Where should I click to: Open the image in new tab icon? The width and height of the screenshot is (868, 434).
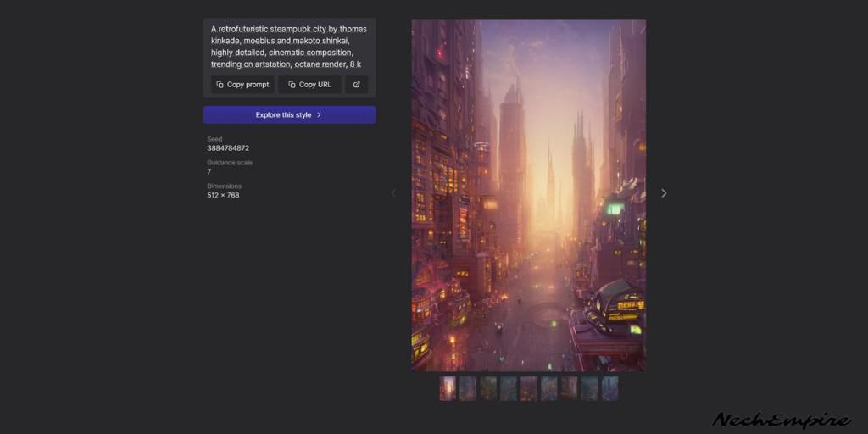click(x=357, y=85)
